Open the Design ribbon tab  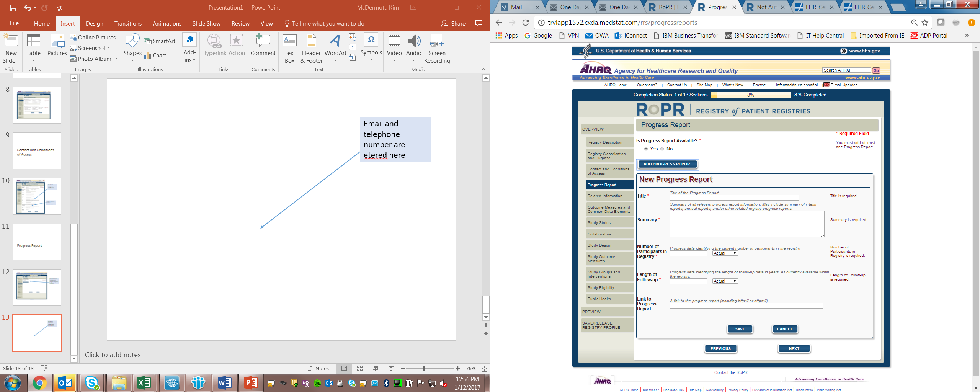click(94, 24)
